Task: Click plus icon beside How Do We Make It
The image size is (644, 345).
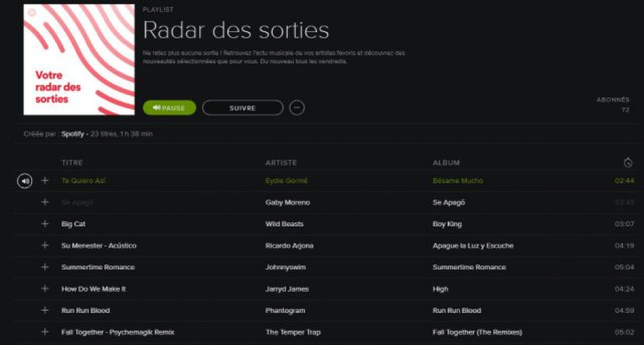Action: [45, 288]
